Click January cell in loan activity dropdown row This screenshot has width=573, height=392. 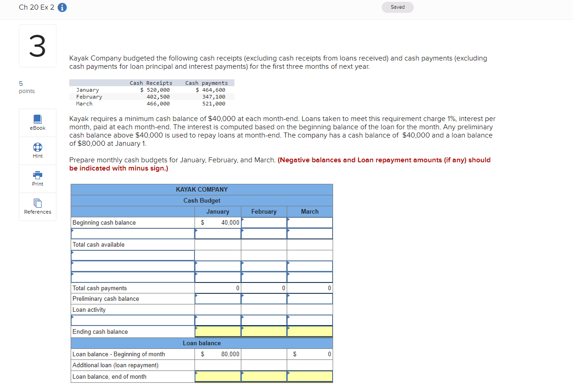point(218,320)
